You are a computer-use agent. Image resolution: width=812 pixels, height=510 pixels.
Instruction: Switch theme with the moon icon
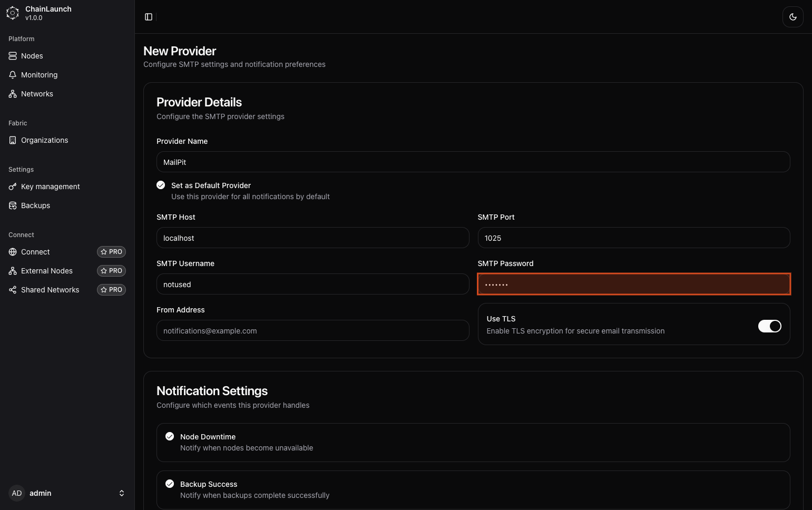pos(793,17)
